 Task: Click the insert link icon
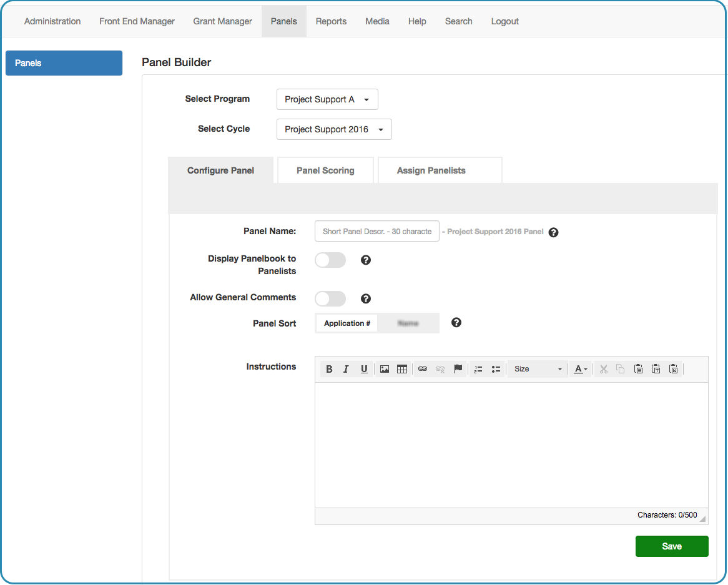click(x=423, y=369)
